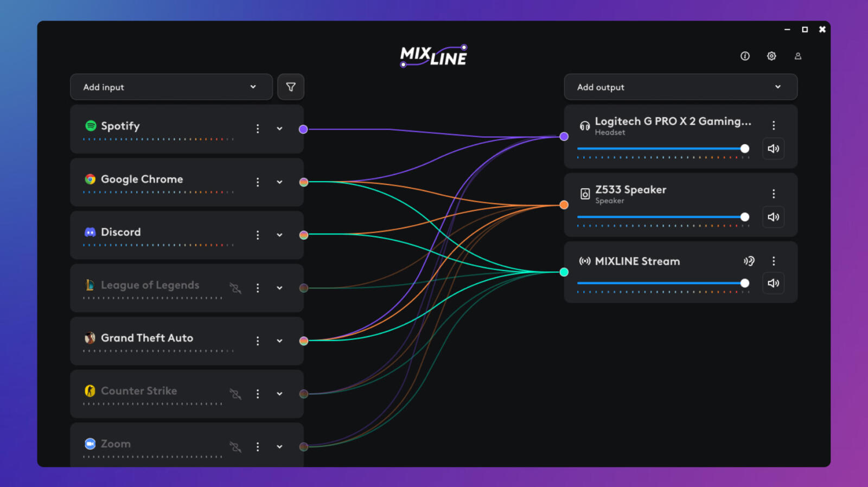Screen dimensions: 868x487
Task: Click the Counter Strike connector node
Action: pos(304,394)
